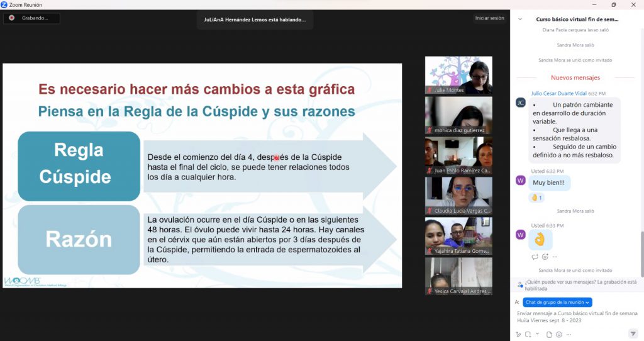Add a reaction to the emoji message

545,257
